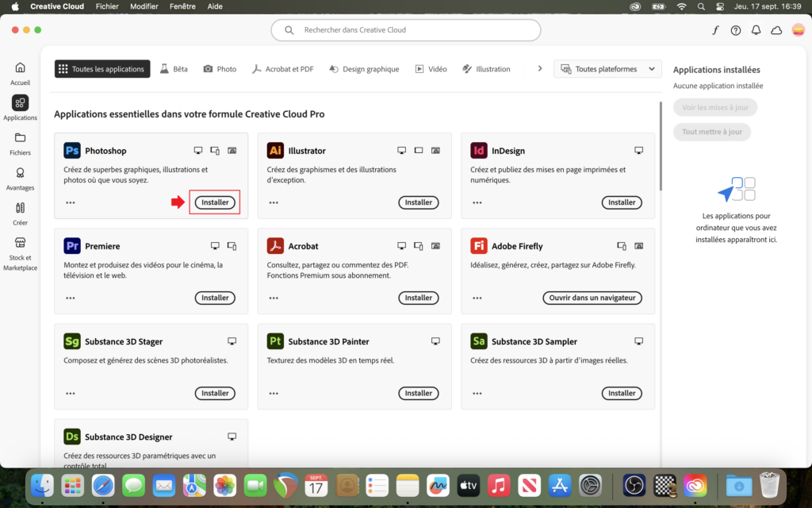Click the Premiere app icon
Image resolution: width=812 pixels, height=508 pixels.
click(72, 246)
